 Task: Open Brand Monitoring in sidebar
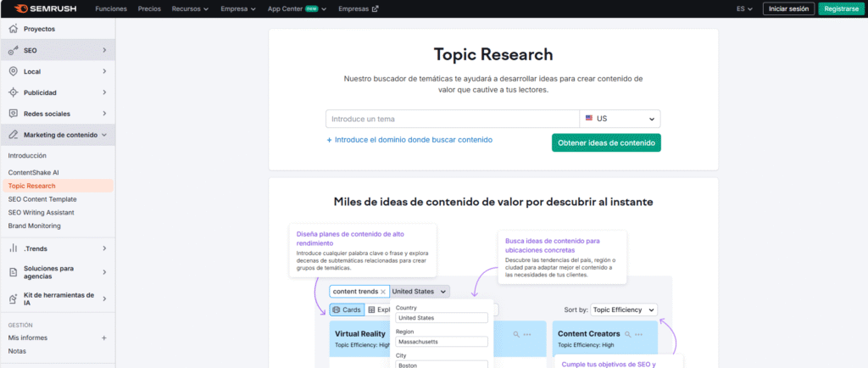click(35, 226)
